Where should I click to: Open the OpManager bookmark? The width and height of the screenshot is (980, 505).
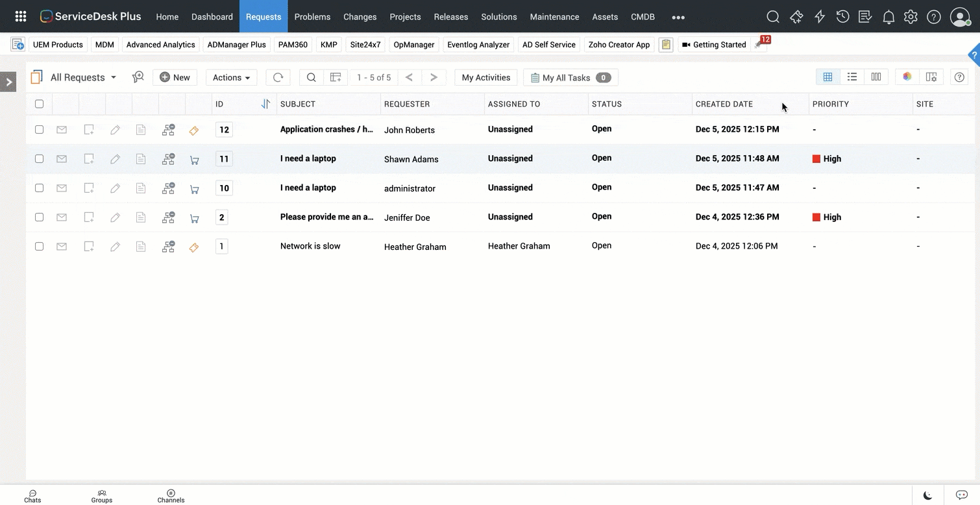pyautogui.click(x=414, y=45)
